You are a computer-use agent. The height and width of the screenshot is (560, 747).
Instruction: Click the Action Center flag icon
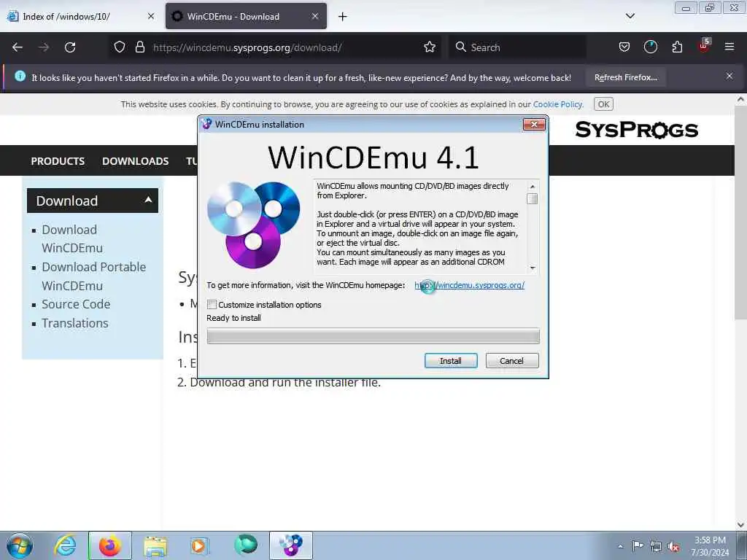[638, 546]
